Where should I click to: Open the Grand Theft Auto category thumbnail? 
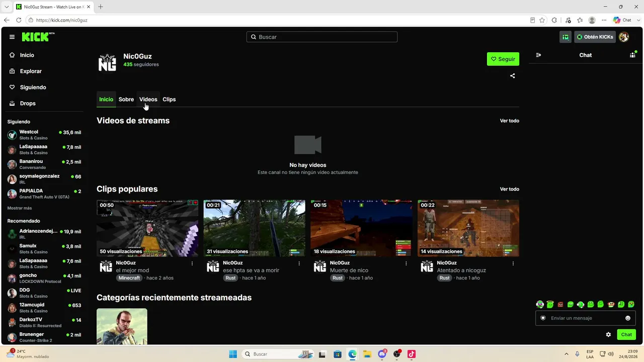(x=122, y=326)
